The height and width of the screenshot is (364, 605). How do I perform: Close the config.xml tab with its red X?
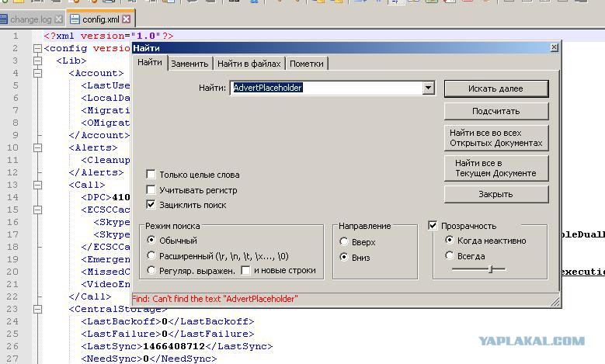(126, 19)
